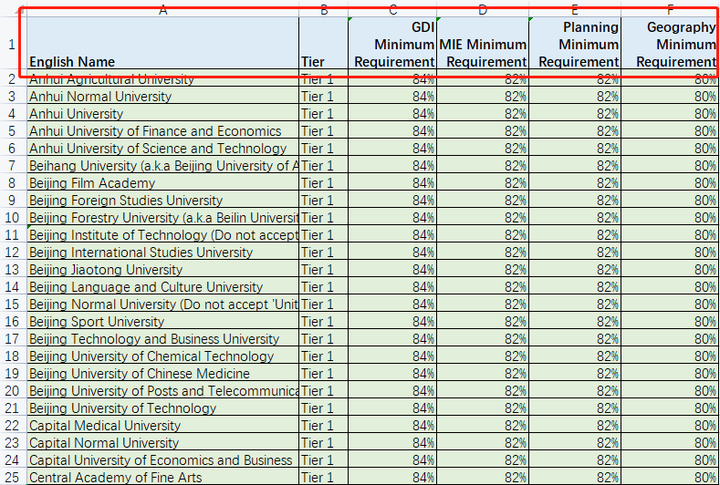
Task: Select the Beijing Jiaotong University cell
Action: [163, 270]
